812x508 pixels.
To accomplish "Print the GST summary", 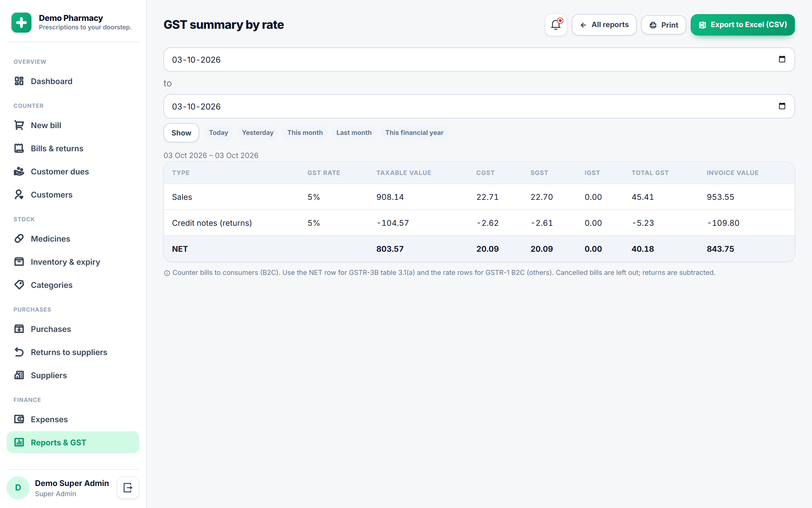I will coord(663,25).
